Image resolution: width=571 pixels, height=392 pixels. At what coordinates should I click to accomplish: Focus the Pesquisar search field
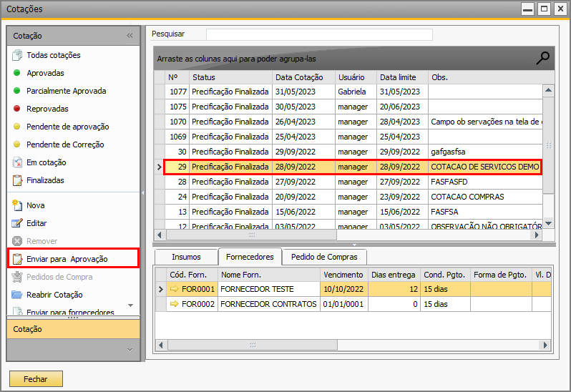coord(319,34)
